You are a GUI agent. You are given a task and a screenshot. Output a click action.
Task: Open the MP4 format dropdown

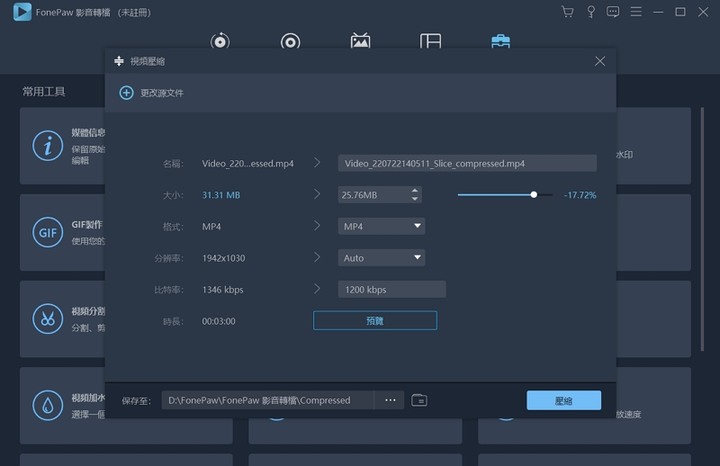coord(382,226)
